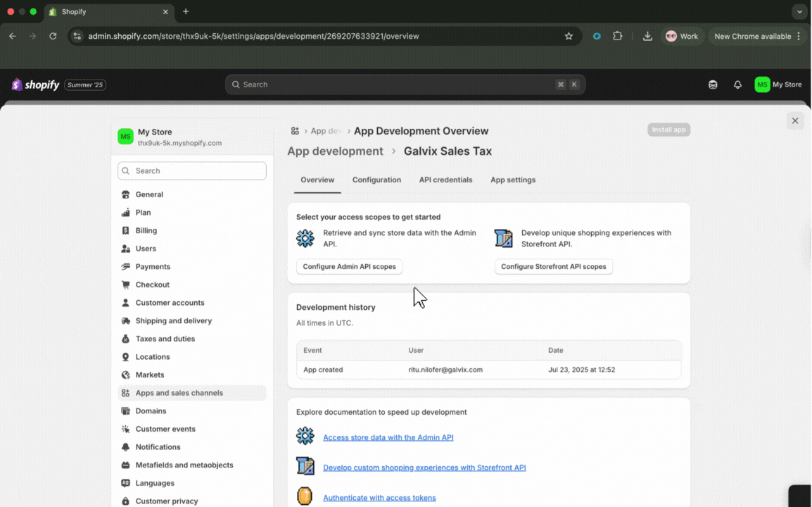
Task: Open Users settings
Action: click(x=191, y=249)
